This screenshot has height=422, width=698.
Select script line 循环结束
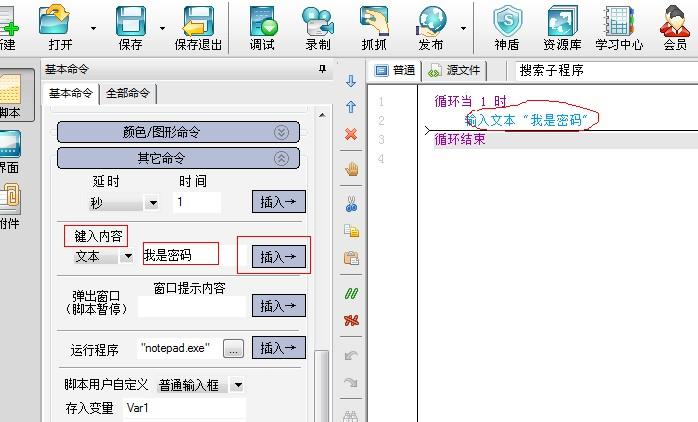pyautogui.click(x=460, y=139)
